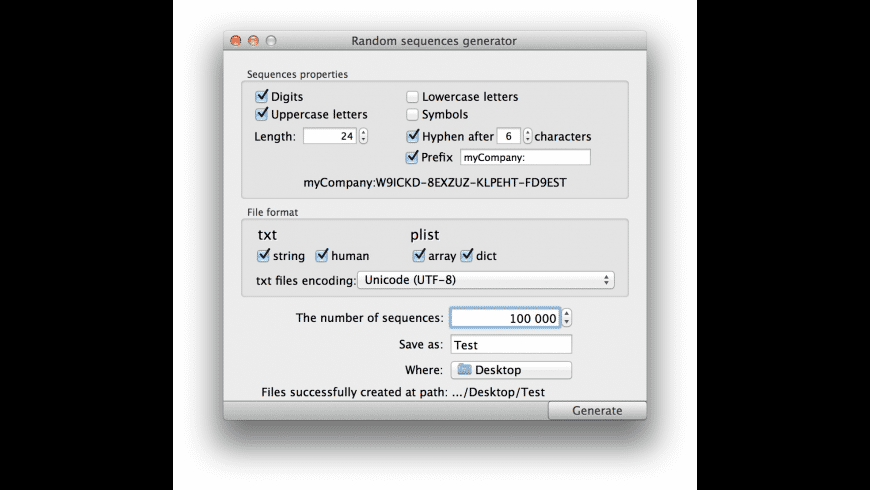Click the number of sequences stepper
The height and width of the screenshot is (490, 870).
click(x=566, y=318)
